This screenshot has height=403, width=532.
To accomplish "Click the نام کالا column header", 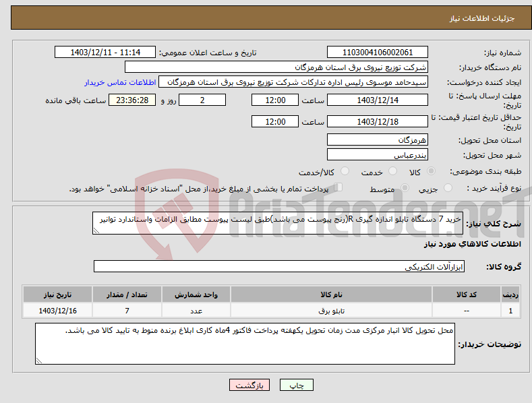I will click(x=331, y=294).
